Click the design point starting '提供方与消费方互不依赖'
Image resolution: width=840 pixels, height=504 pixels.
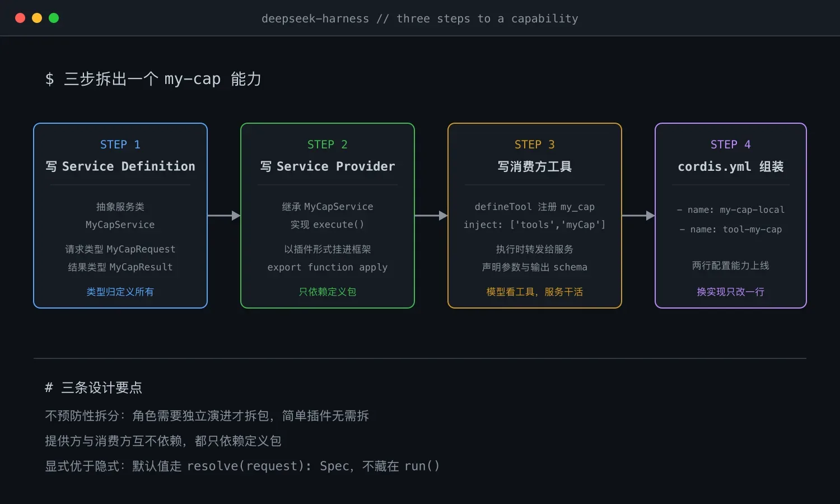coord(163,441)
